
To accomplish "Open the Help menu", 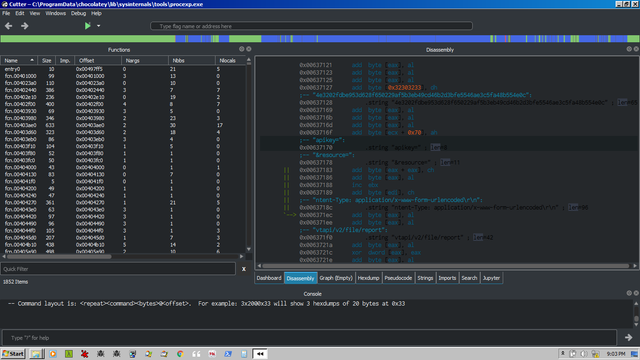I will [96, 13].
